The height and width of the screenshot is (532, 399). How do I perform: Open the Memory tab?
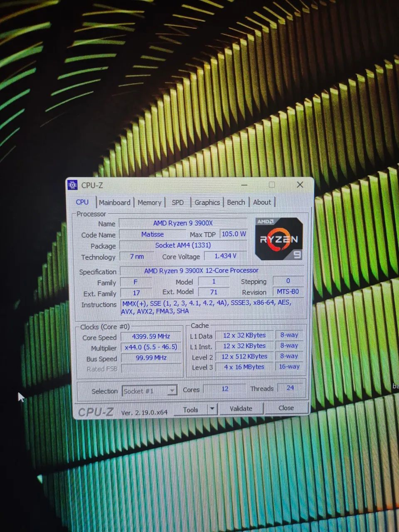[x=149, y=202]
